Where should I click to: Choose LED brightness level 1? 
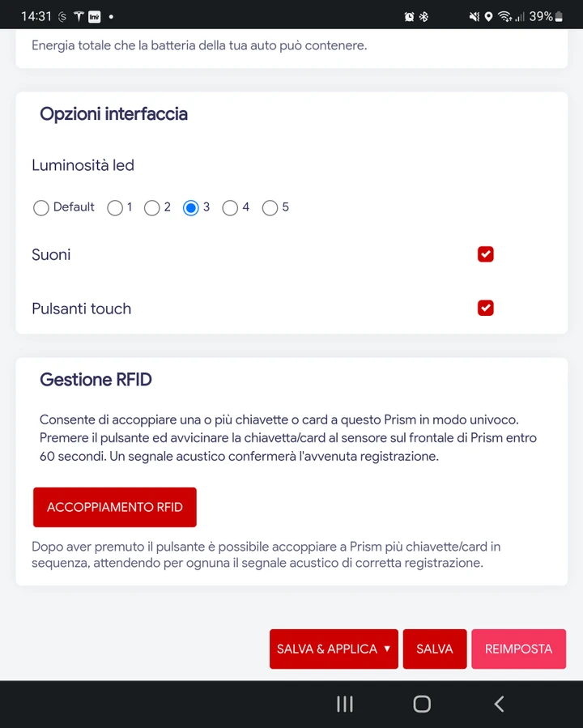click(x=115, y=207)
